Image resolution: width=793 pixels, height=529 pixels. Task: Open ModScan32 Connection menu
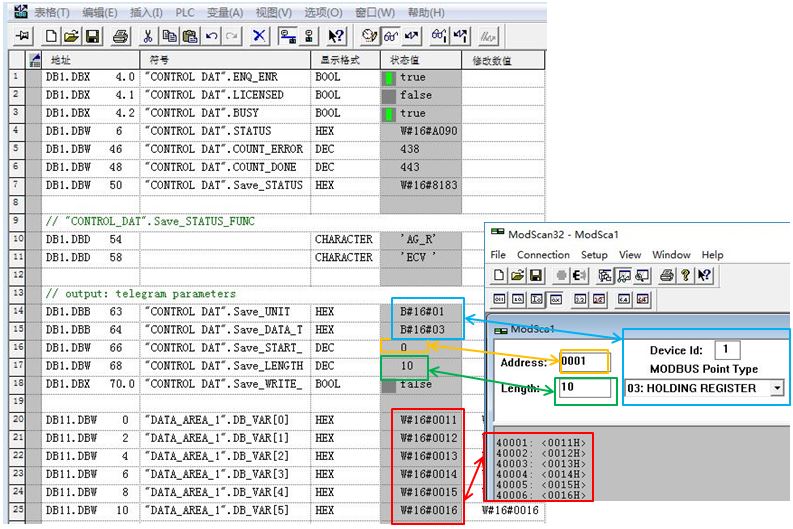point(543,254)
